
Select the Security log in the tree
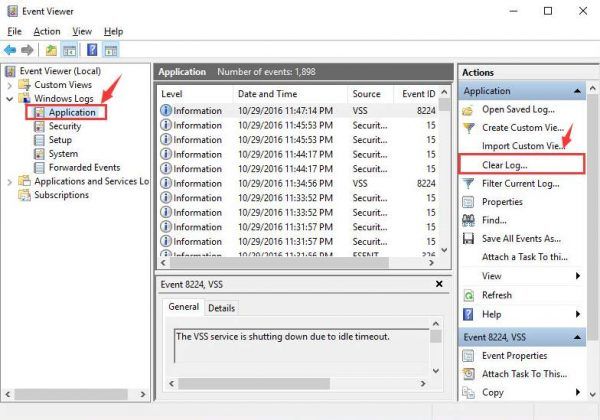64,127
